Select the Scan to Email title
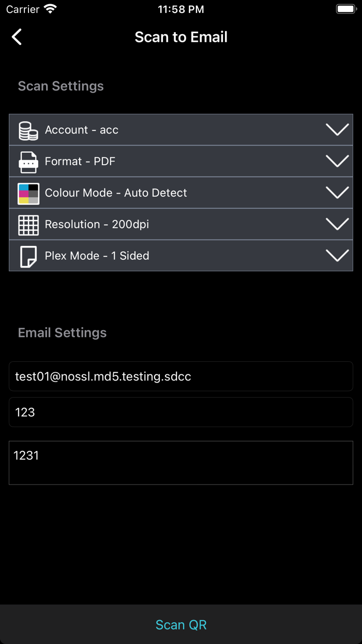This screenshot has width=362, height=644. 181,37
